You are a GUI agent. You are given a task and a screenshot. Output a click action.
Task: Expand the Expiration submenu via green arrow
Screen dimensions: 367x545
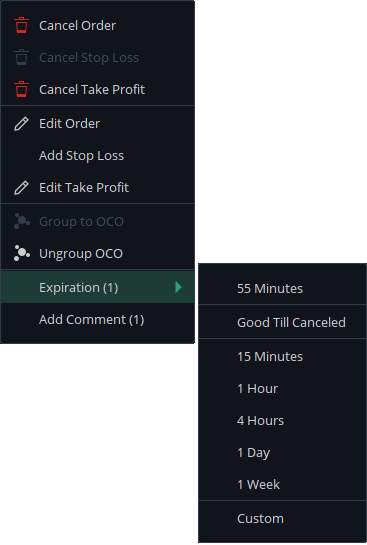point(178,287)
